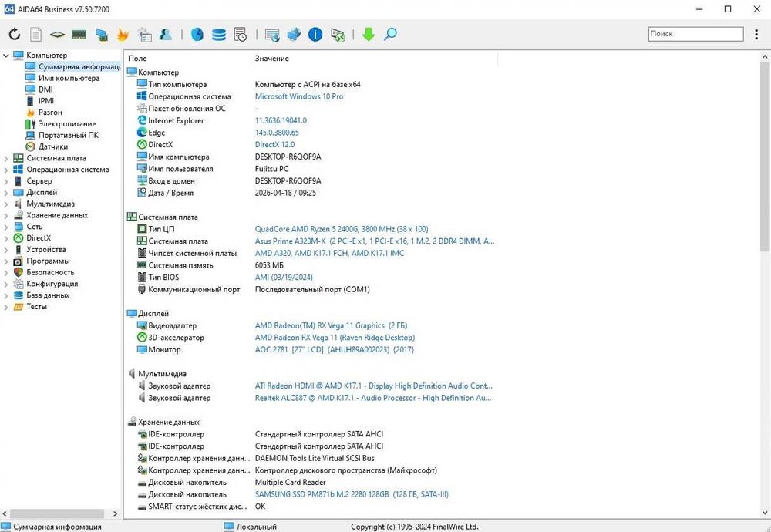
Task: Open the Realtek ALC887 audio link
Action: 372,399
